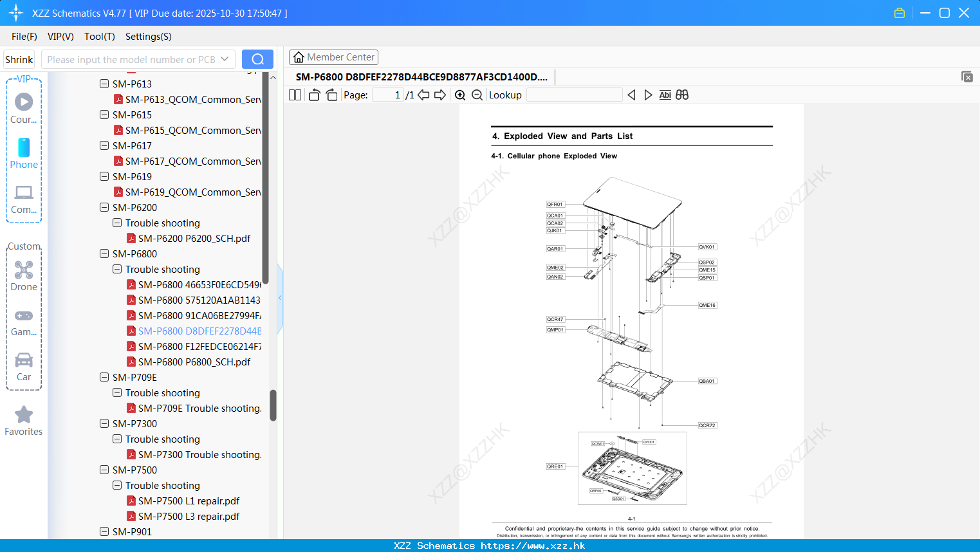
Task: Collapse Trouble shooting under SM-P6800
Action: click(x=117, y=269)
